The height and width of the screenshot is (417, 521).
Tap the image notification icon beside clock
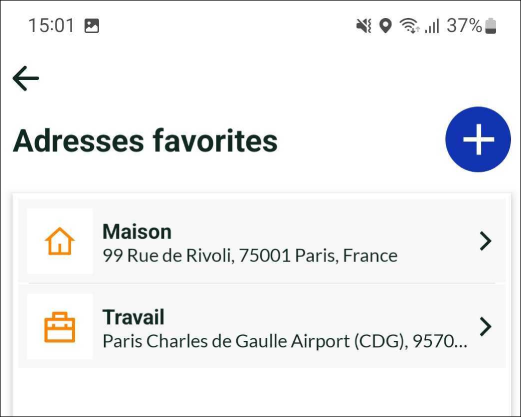tap(91, 26)
